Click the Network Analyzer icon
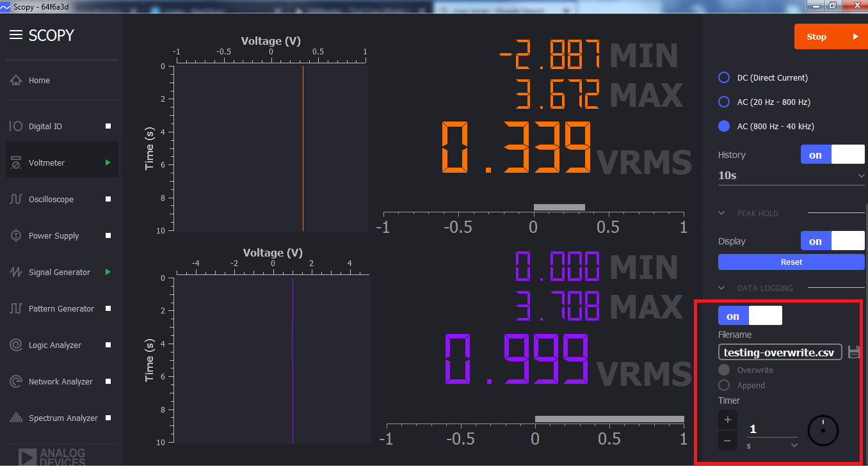The width and height of the screenshot is (868, 467). pyautogui.click(x=16, y=382)
